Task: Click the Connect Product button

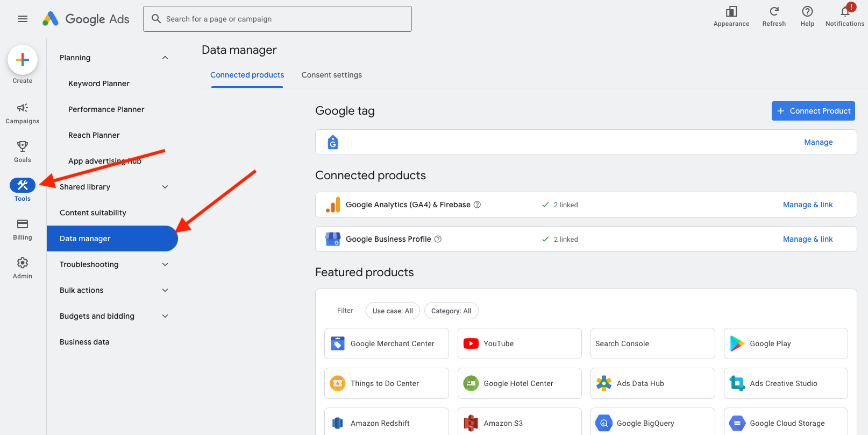Action: 813,111
